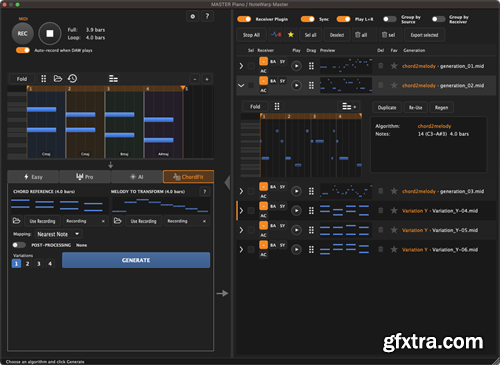
Task: Open MIDI file via folder icon near Fold
Action: (x=58, y=79)
